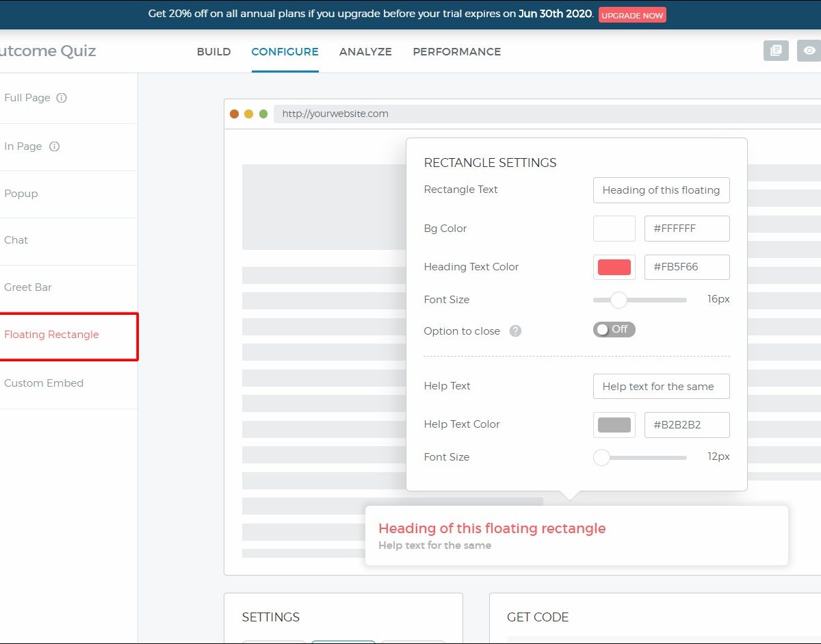Click the Help Text input field
Image resolution: width=821 pixels, height=644 pixels.
tap(661, 387)
